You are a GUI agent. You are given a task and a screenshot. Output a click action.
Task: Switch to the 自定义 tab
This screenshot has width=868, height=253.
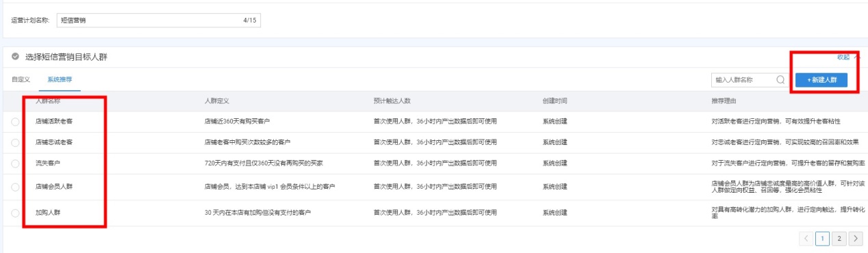(x=21, y=80)
